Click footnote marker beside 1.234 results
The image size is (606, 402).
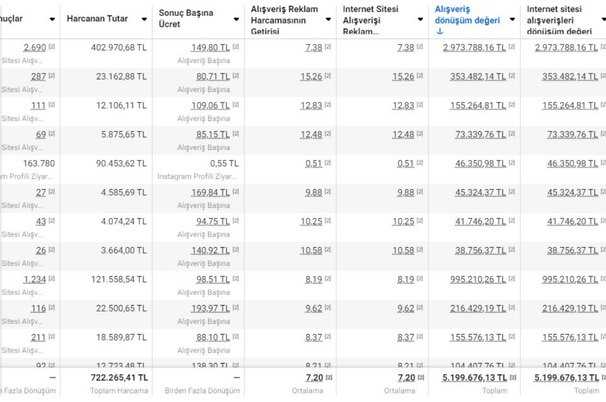click(51, 280)
